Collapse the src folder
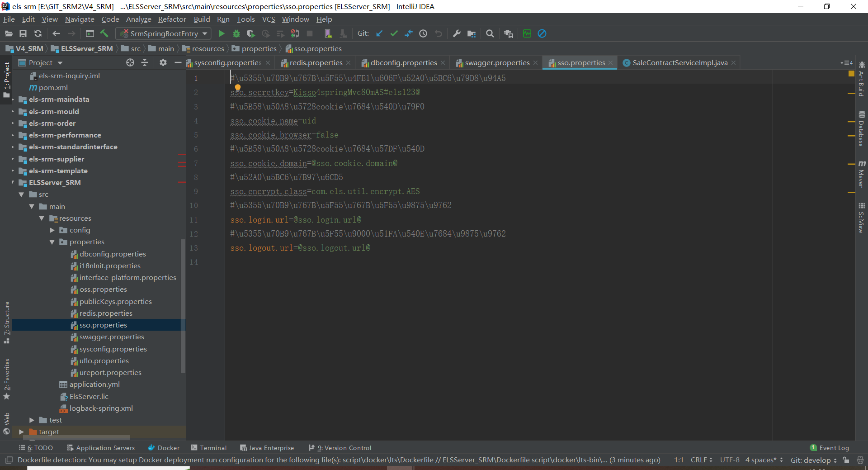The image size is (868, 470). (x=21, y=195)
